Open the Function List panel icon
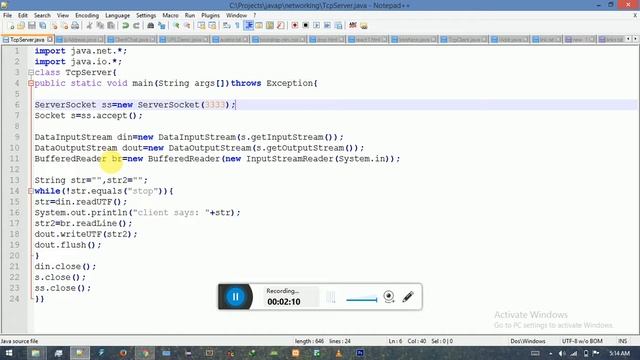 tap(280, 26)
